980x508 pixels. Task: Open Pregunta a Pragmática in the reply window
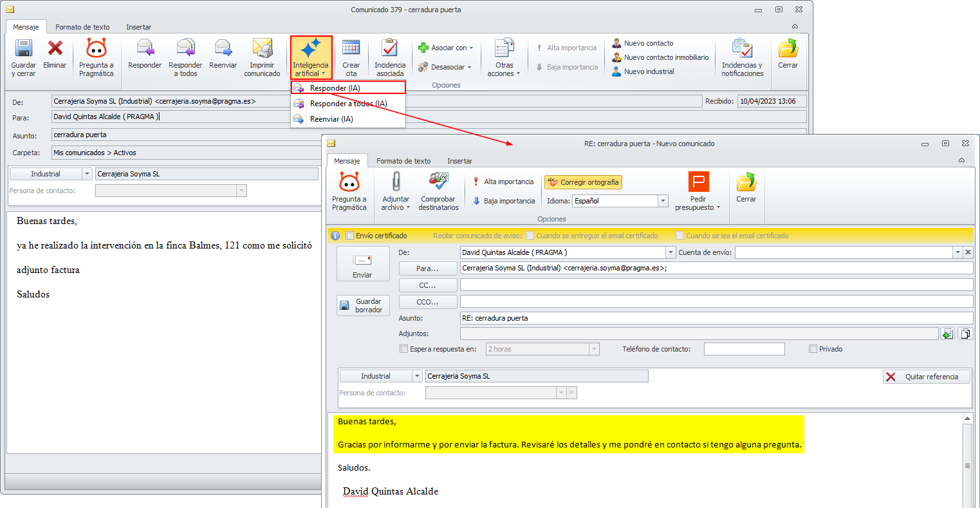pos(349,192)
